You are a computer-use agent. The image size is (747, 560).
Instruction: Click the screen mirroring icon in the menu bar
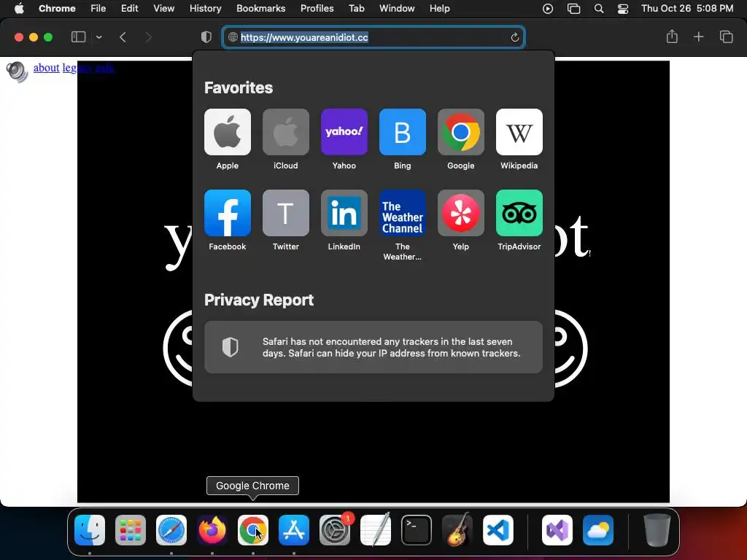point(573,9)
